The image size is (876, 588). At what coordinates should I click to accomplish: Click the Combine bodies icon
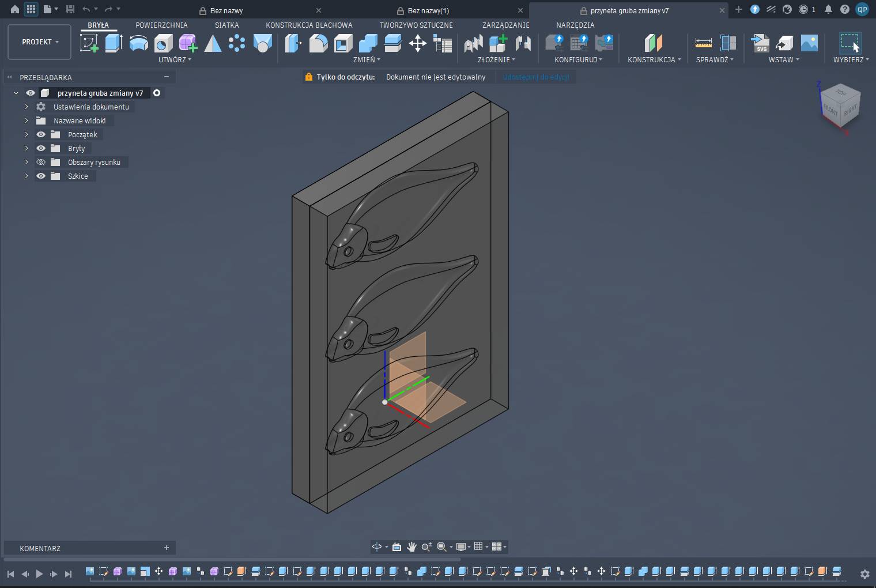coord(368,43)
